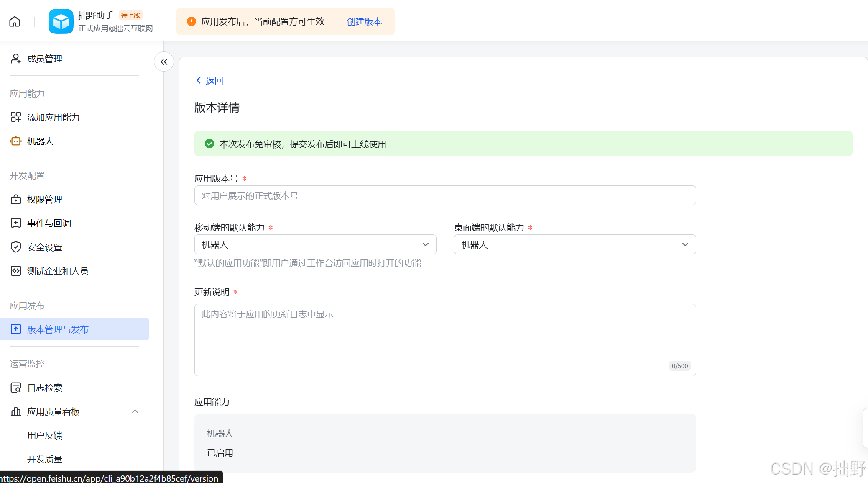Open 用户反馈 submenu item
This screenshot has height=483, width=868.
point(45,436)
